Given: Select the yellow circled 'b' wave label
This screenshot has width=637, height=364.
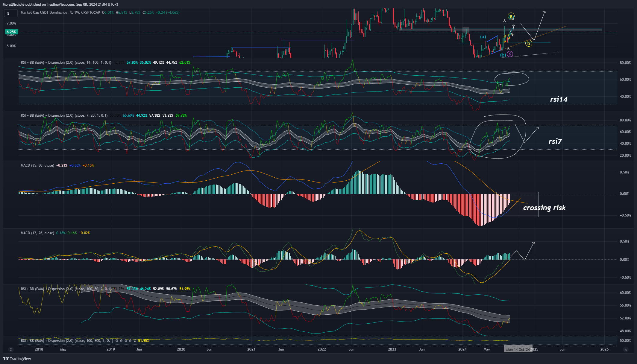Looking at the screenshot, I should tap(529, 43).
